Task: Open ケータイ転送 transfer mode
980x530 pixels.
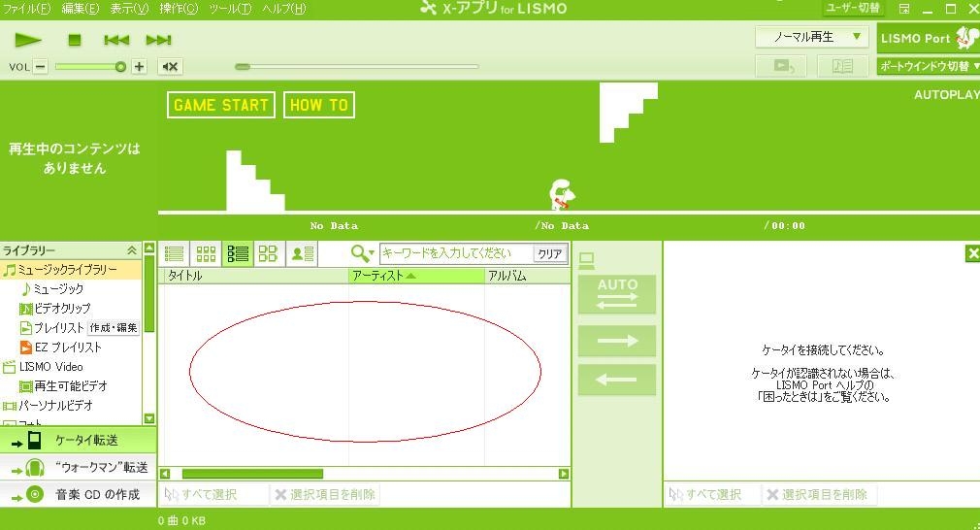Action: pos(78,441)
